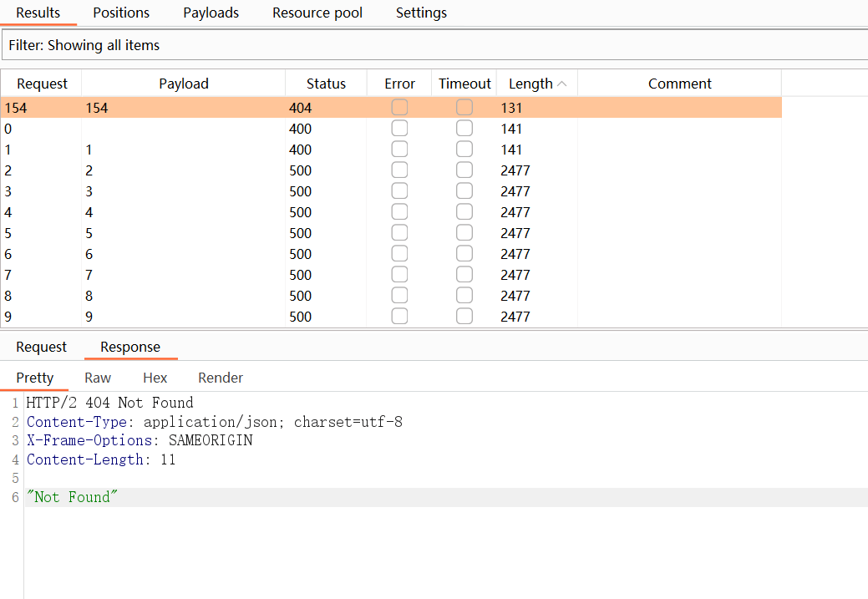Viewport: 868px width, 599px height.
Task: Select the result row with payload 3
Action: pyautogui.click(x=184, y=191)
